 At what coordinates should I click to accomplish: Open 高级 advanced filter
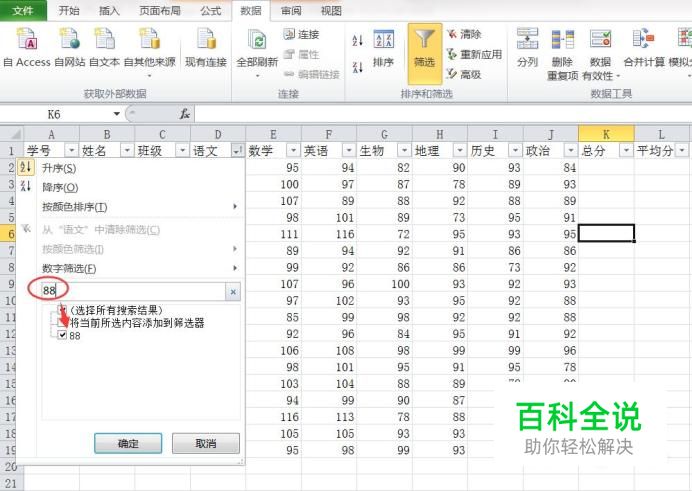[x=464, y=74]
